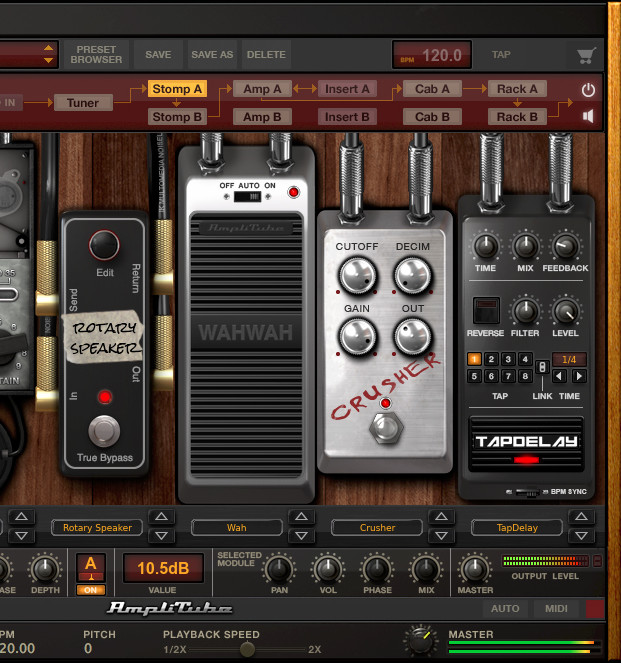Flip the Wah OFF AUTO ON switch
This screenshot has height=663, width=621.
pos(247,196)
